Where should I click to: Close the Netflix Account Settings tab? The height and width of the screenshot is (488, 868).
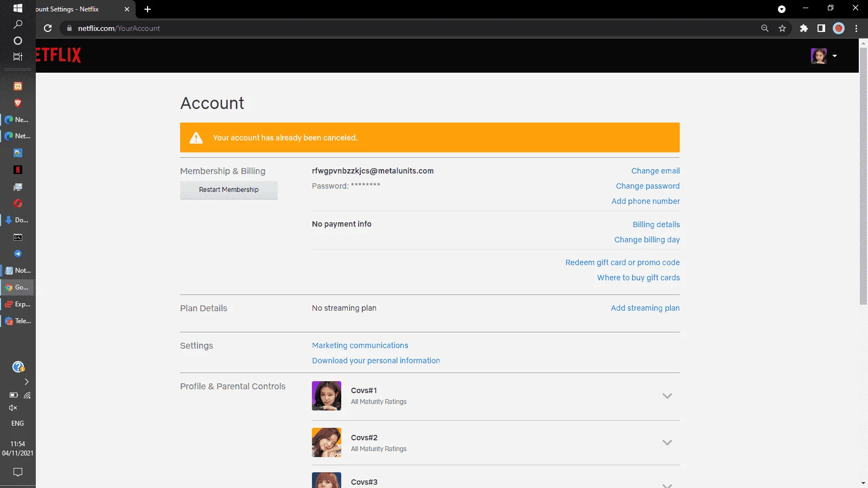click(127, 9)
